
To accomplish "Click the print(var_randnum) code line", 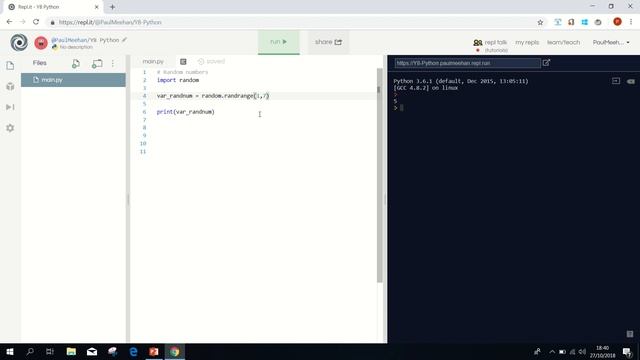I will (186, 112).
